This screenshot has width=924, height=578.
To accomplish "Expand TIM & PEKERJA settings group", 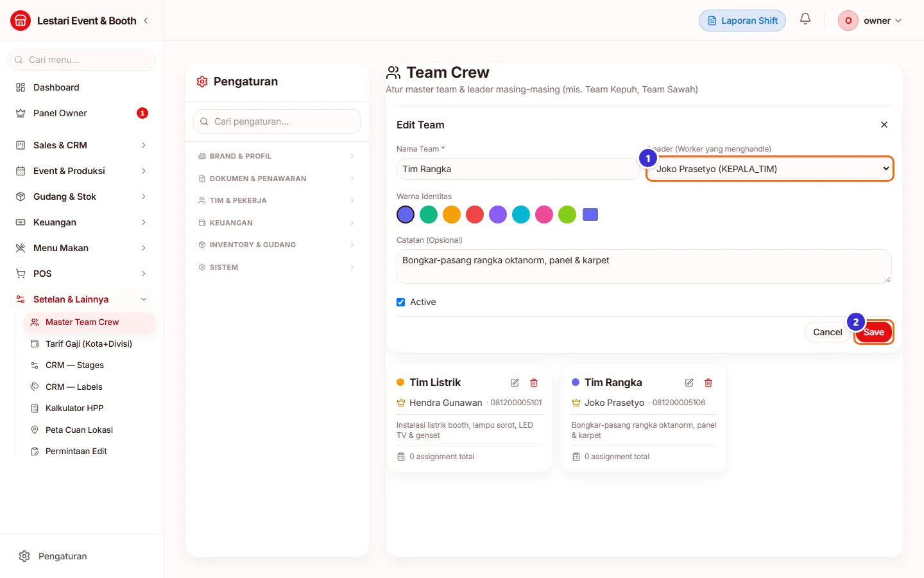I will [x=277, y=200].
